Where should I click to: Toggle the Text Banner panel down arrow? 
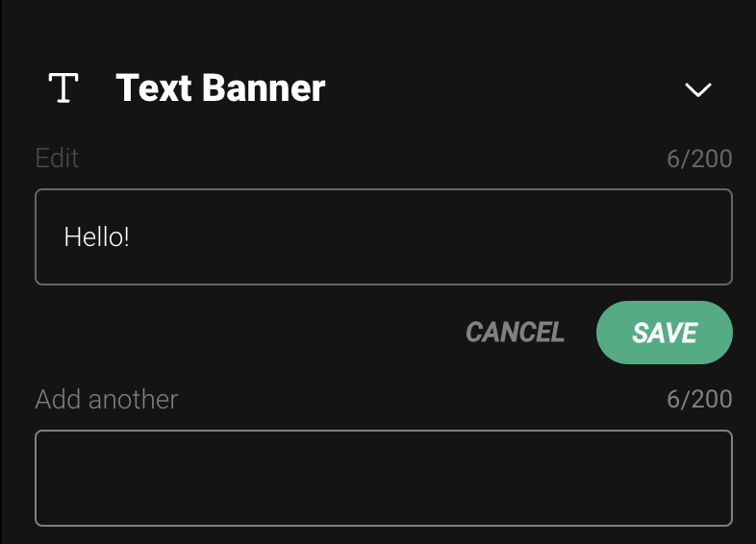tap(697, 89)
